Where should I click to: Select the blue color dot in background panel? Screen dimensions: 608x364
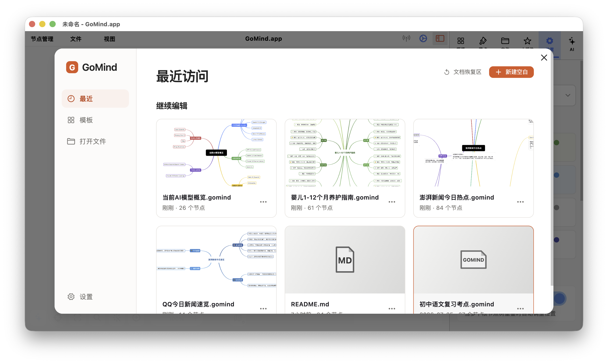[557, 175]
